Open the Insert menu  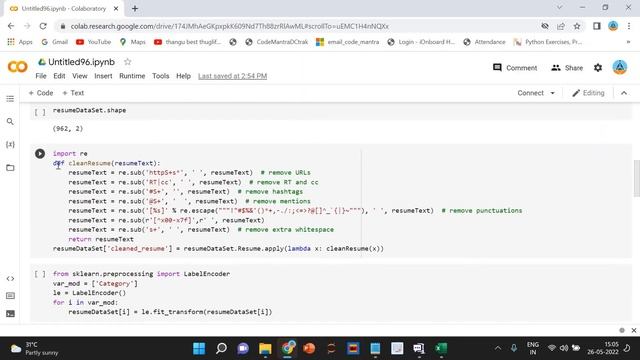(x=103, y=76)
